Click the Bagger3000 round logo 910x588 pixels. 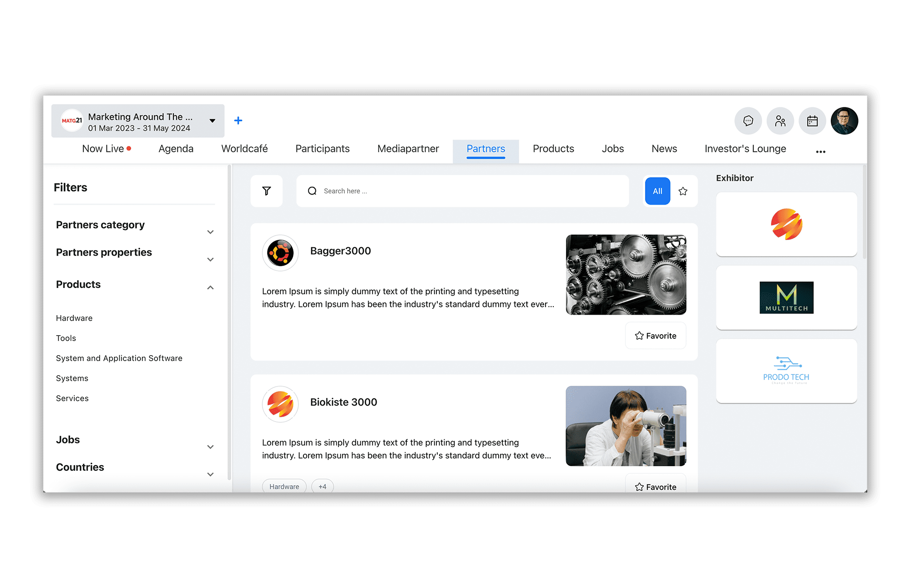point(280,253)
